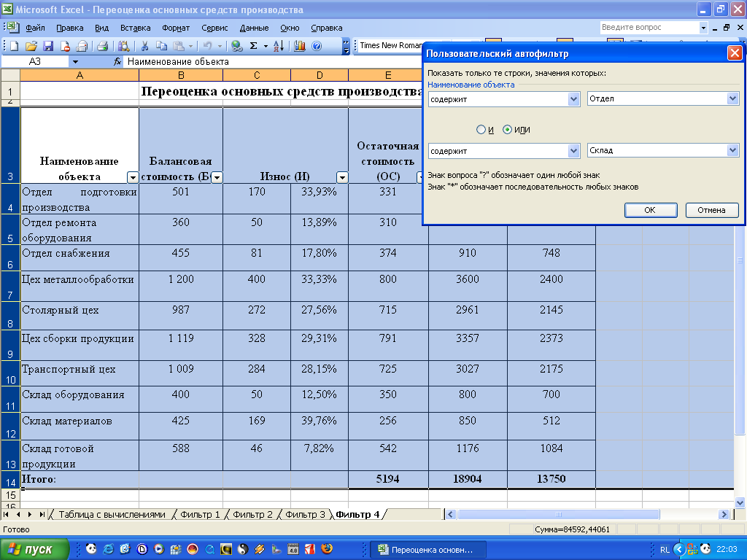Image resolution: width=747 pixels, height=560 pixels.
Task: Click the OK button in the autofilter dialog
Action: [650, 210]
